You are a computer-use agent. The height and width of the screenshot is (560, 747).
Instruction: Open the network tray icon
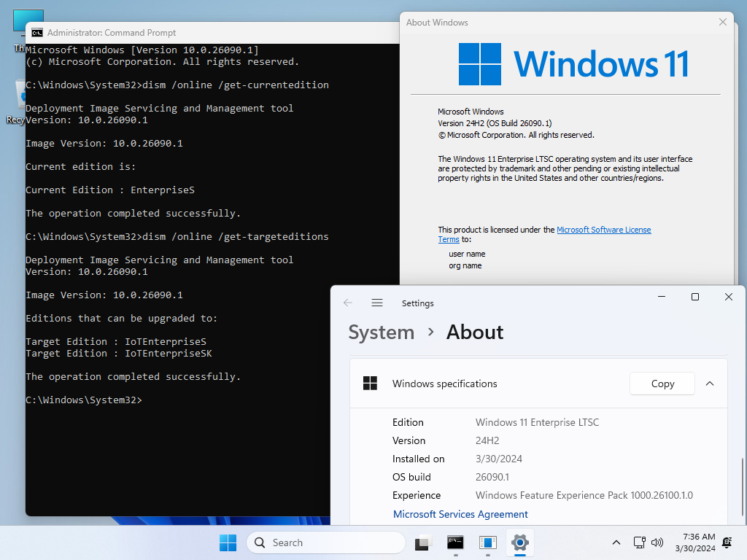coord(639,542)
